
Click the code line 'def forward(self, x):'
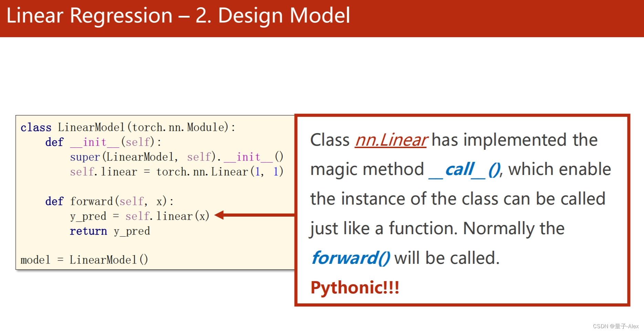109,201
